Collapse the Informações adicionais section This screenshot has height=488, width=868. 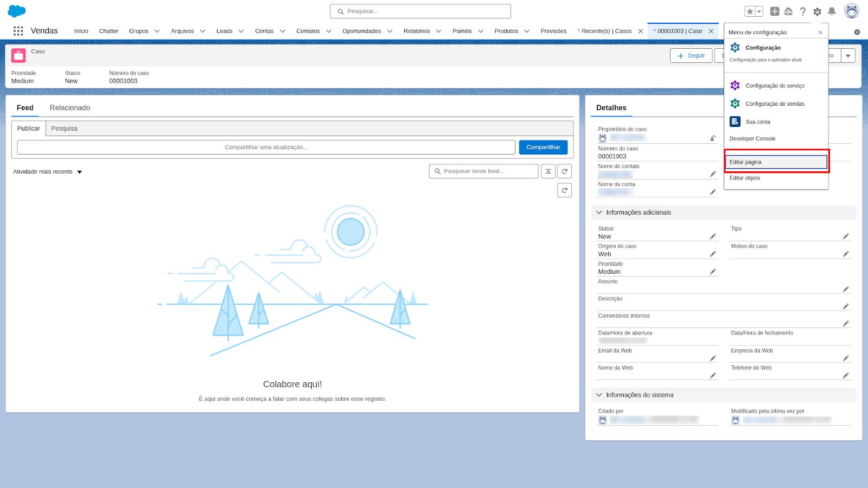[x=599, y=213]
